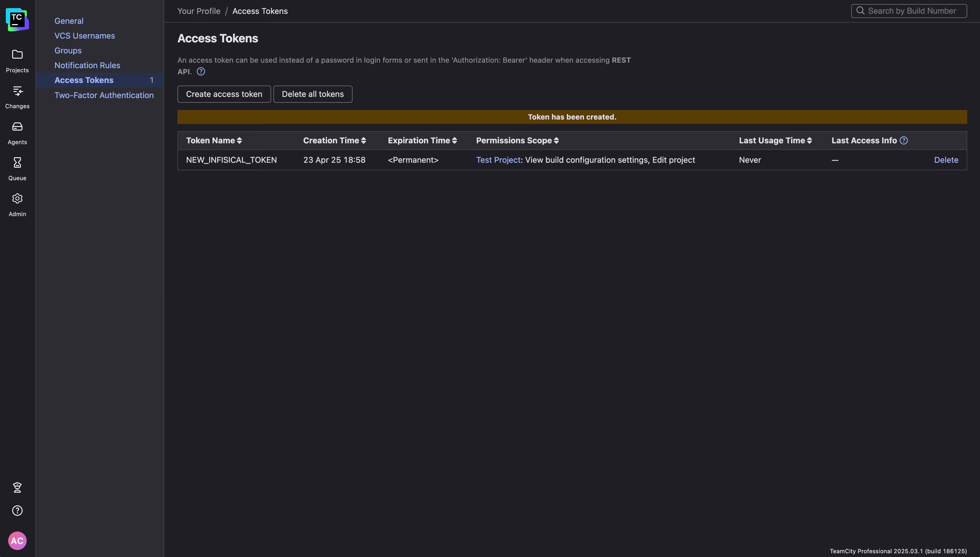Click the creation time 23 Apr 25 18:58
The image size is (980, 557).
pyautogui.click(x=334, y=160)
